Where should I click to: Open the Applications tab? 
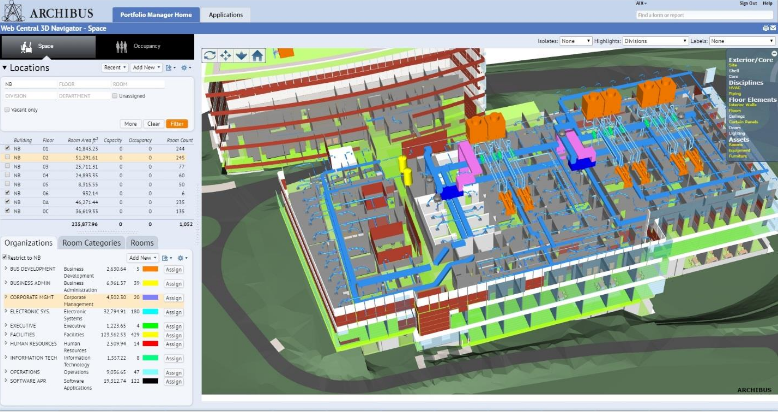(225, 15)
